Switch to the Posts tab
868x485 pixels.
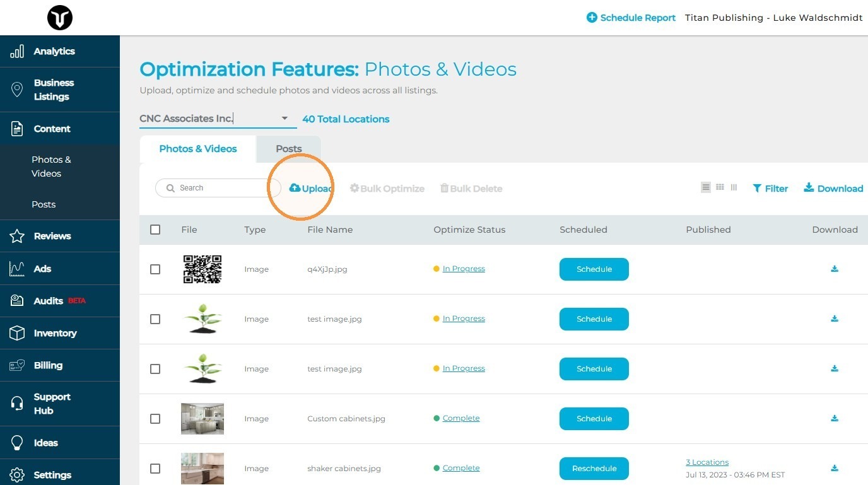click(x=289, y=149)
